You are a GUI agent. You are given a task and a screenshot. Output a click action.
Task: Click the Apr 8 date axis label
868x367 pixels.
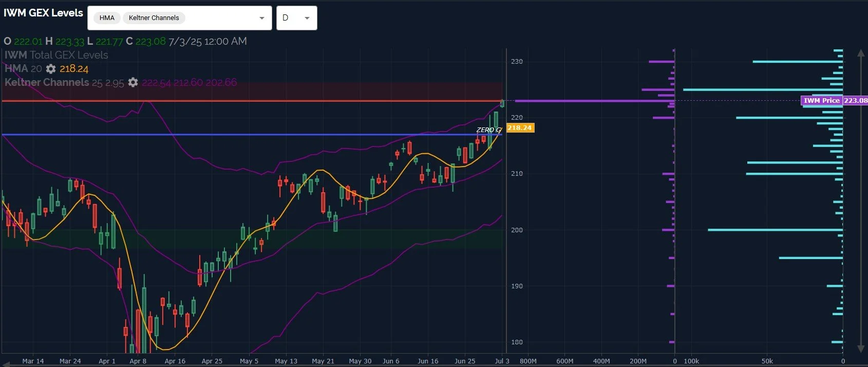(138, 361)
